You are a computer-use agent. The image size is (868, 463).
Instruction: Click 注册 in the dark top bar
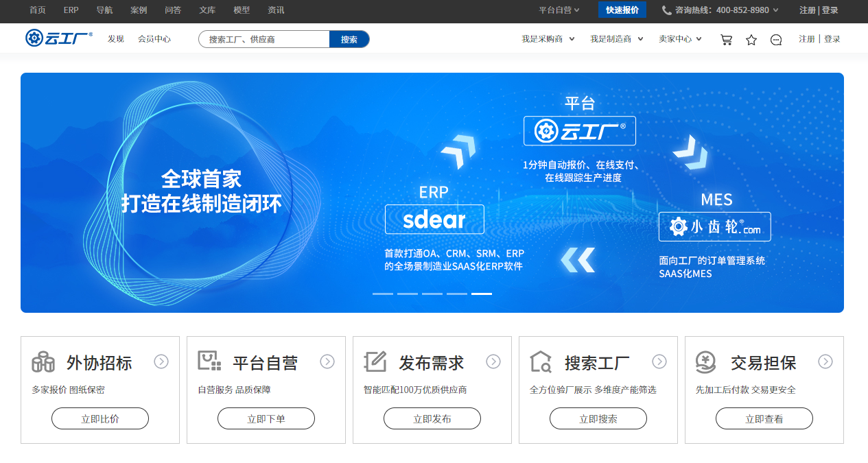pyautogui.click(x=808, y=10)
